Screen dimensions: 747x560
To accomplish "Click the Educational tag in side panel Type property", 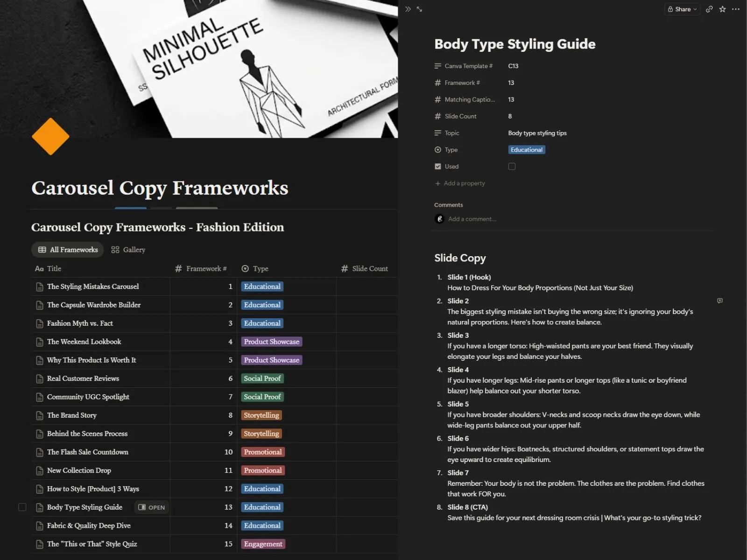I will [527, 150].
